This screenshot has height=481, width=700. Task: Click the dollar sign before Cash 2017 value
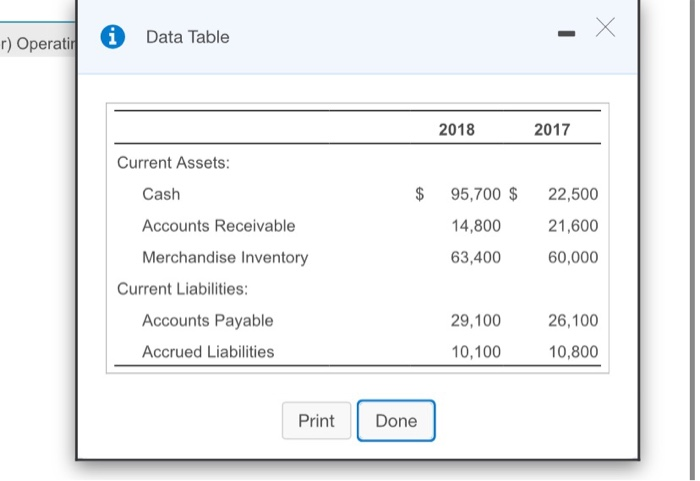(x=513, y=194)
